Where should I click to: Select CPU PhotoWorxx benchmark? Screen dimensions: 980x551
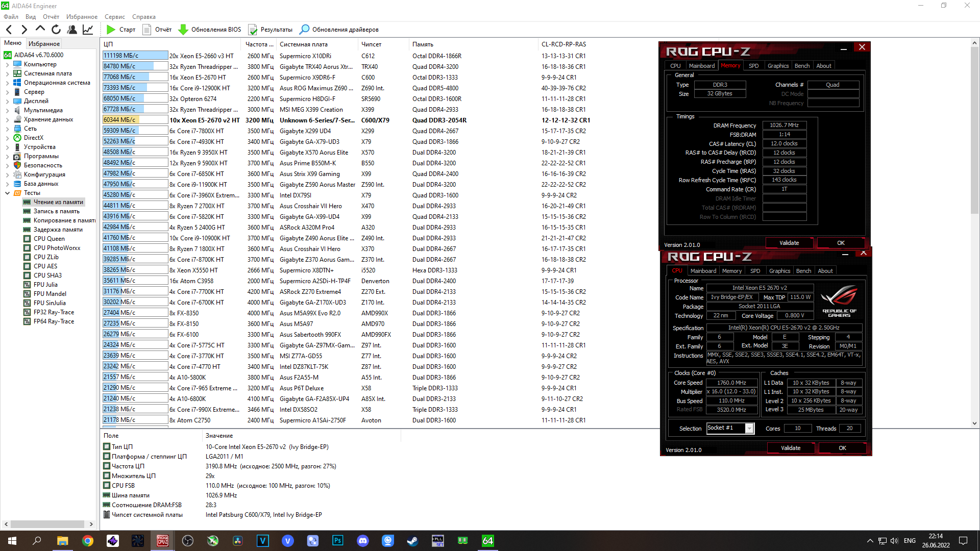pos(57,248)
